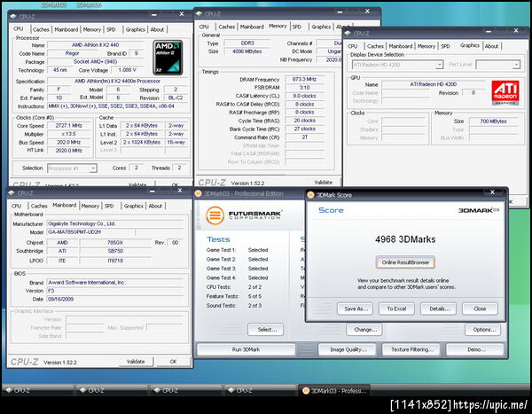Click Image Quality button

pos(347,349)
